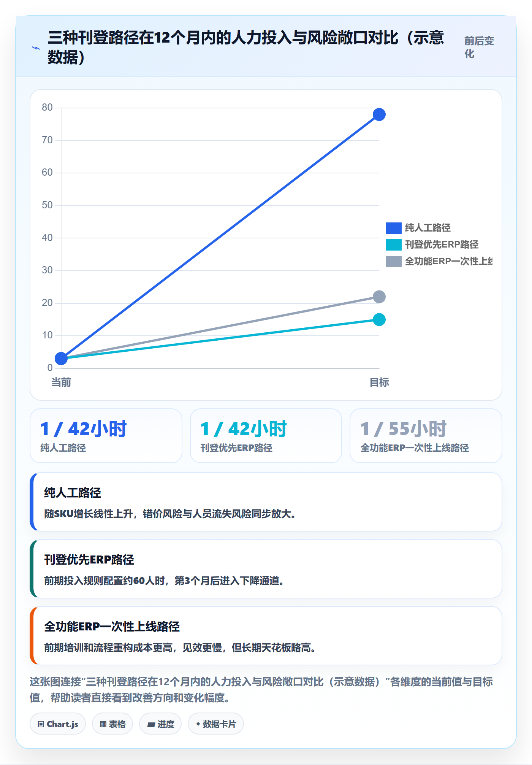The width and height of the screenshot is (532, 765).
Task: Click the 1 / 55小时 stat value
Action: [x=404, y=429]
